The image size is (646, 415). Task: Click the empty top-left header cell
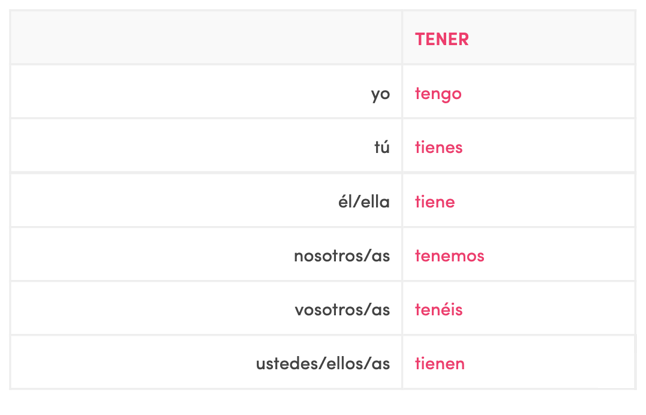pyautogui.click(x=206, y=39)
